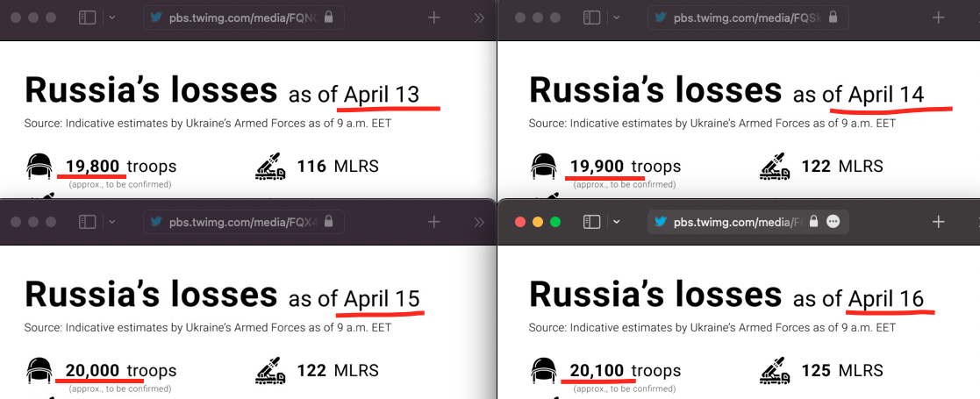Open new tab in April 14 window

click(939, 18)
